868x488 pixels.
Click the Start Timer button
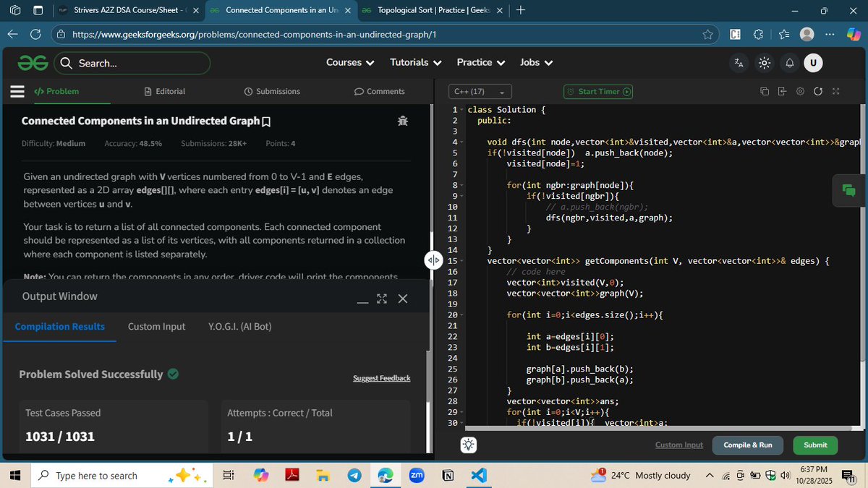[x=598, y=92]
